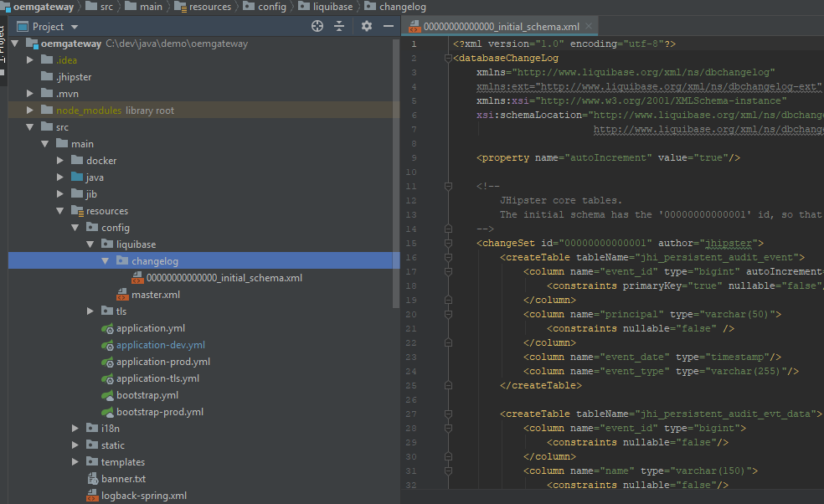Select banner.txt file
The height and width of the screenshot is (504, 824).
pyautogui.click(x=123, y=479)
